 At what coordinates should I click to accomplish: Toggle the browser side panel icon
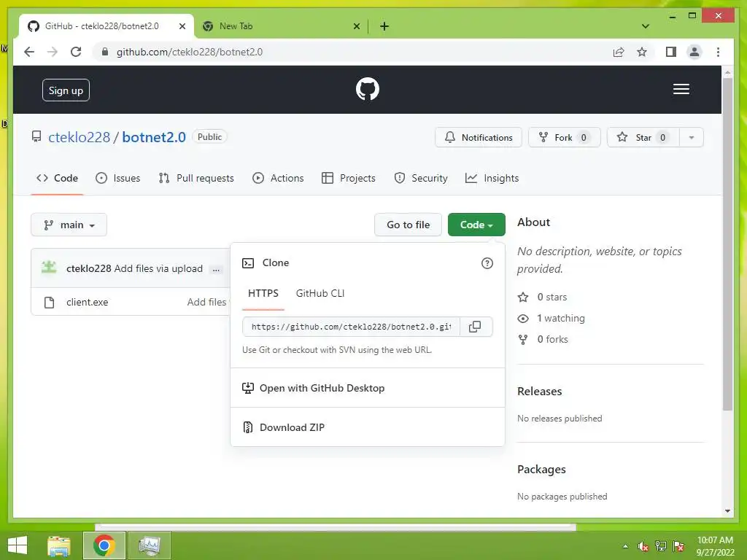pos(671,52)
